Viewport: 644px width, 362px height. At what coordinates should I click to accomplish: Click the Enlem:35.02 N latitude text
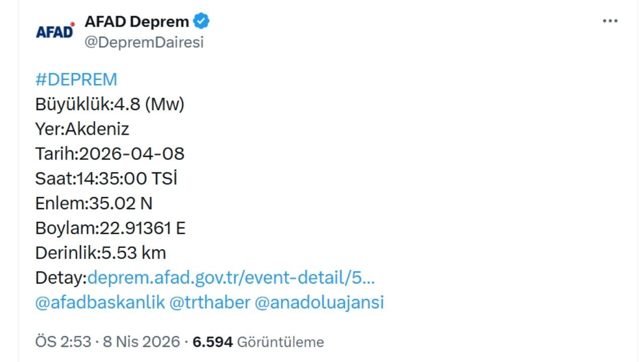pos(94,203)
